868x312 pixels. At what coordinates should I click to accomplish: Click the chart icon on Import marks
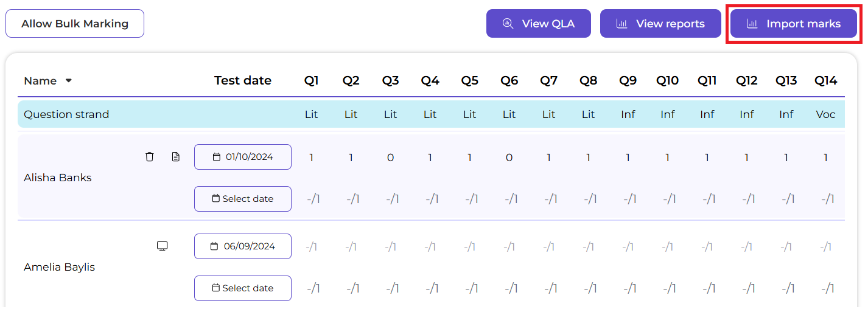click(752, 24)
